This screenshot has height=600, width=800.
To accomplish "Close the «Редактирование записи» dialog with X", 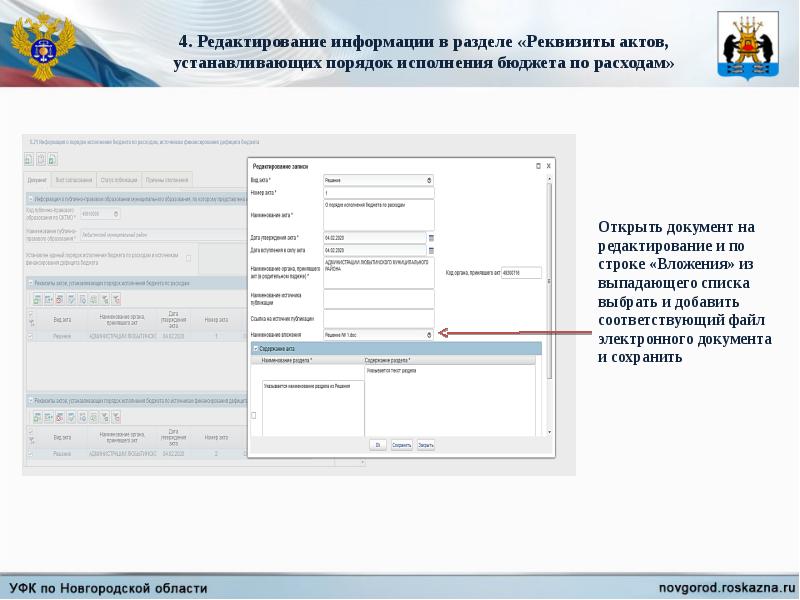I will pos(548,165).
